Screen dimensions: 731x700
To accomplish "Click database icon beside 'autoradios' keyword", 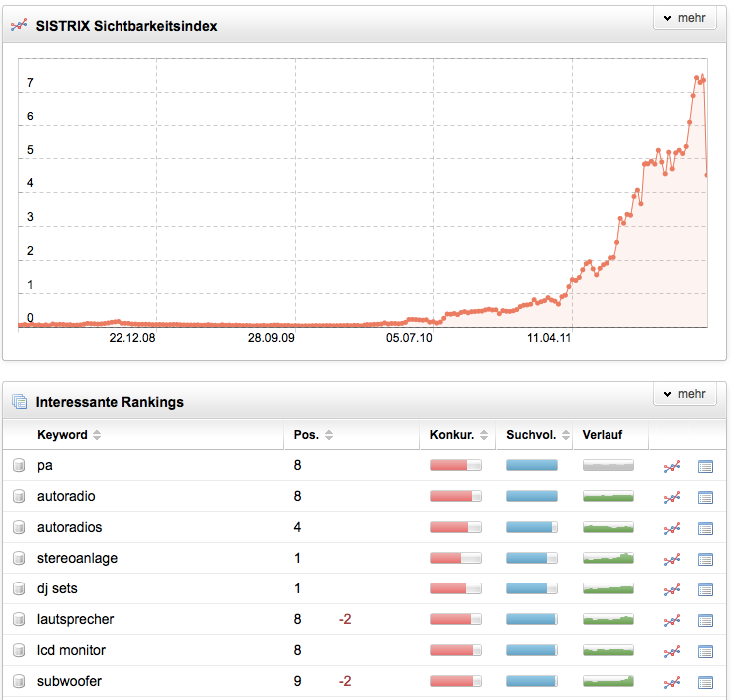I will tap(18, 528).
